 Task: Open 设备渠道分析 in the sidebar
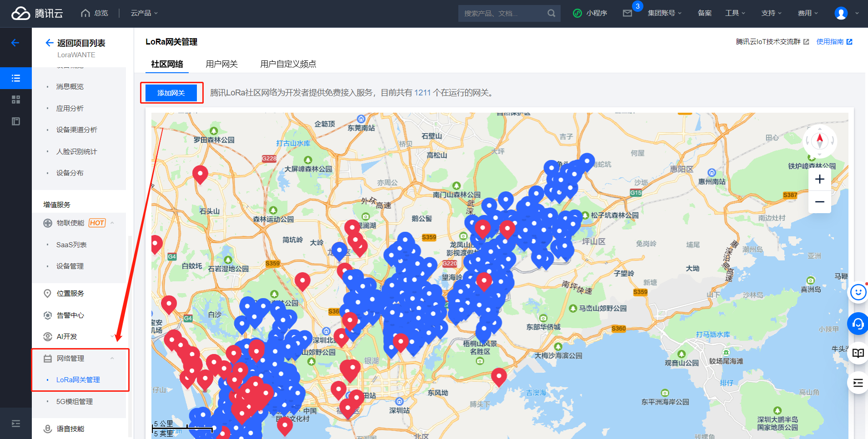77,130
